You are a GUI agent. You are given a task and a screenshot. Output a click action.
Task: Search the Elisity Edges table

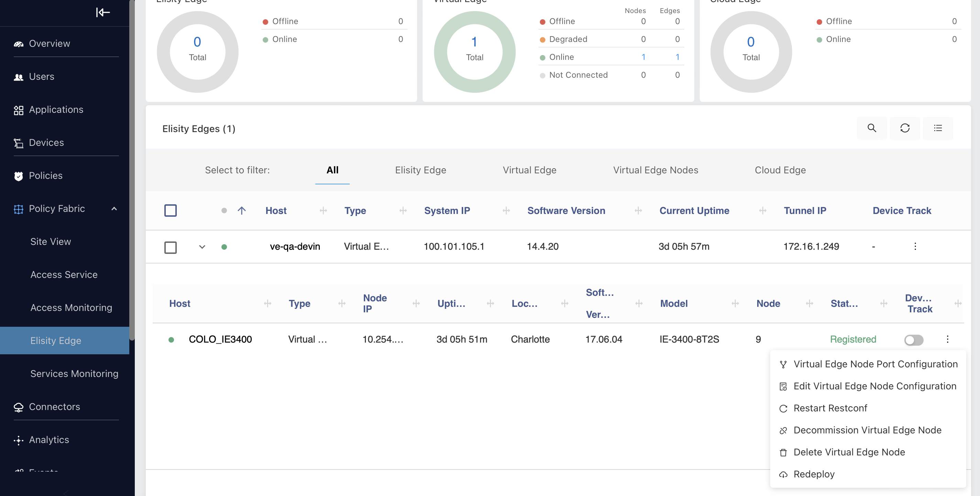(872, 128)
